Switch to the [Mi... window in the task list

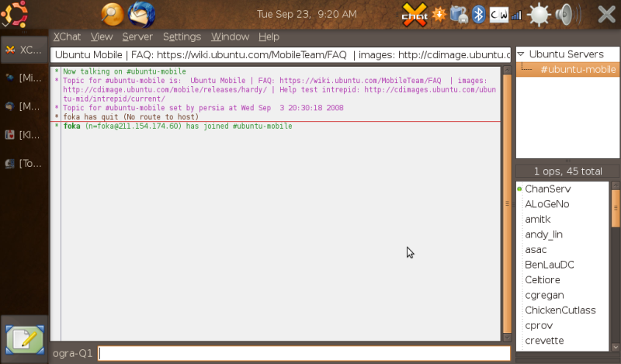[x=24, y=78]
